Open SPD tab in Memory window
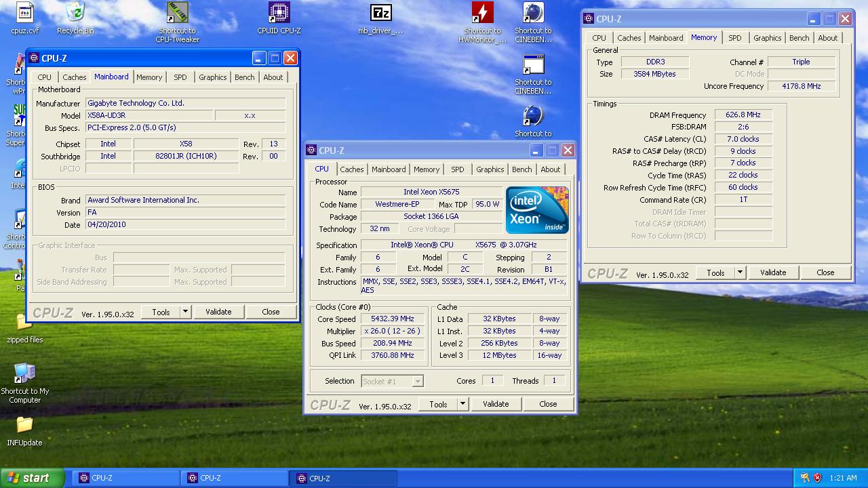 pyautogui.click(x=735, y=38)
